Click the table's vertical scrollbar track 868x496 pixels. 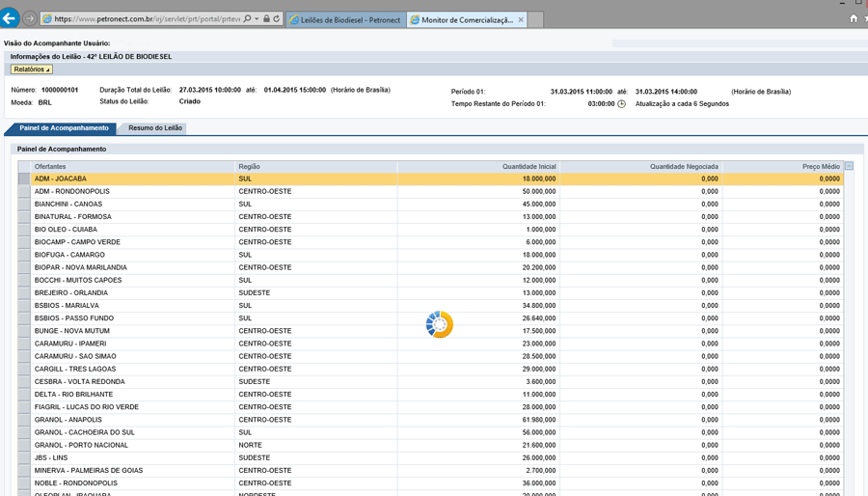(849, 332)
